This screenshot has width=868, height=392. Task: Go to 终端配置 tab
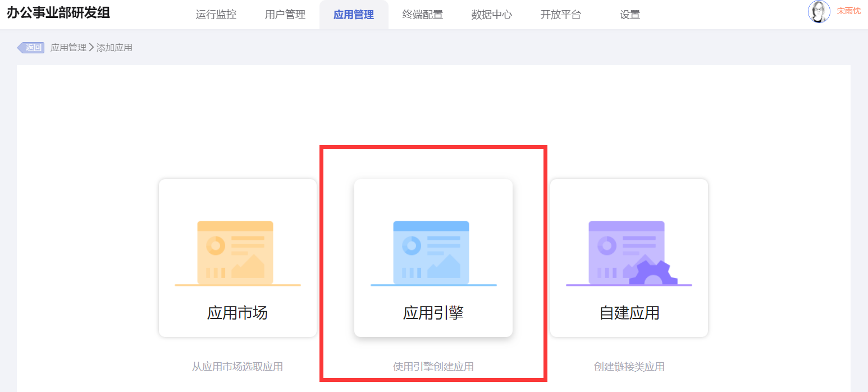pyautogui.click(x=423, y=15)
